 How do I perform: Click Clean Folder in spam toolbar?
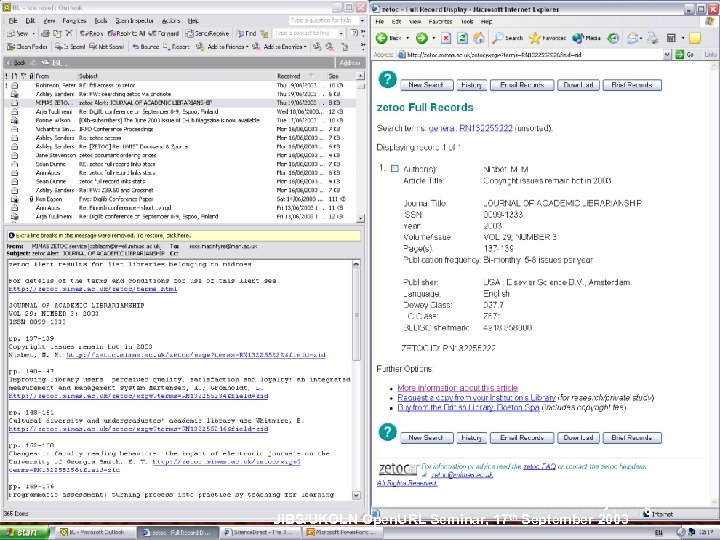tap(27, 46)
